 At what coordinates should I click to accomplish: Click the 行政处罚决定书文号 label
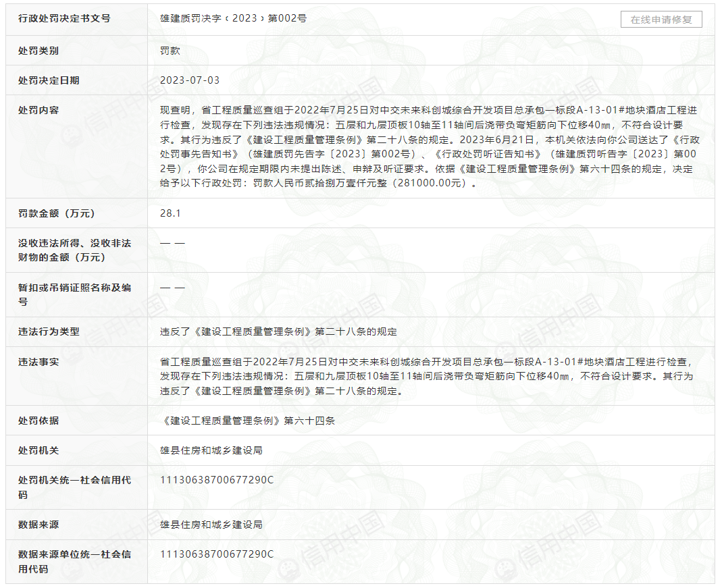coord(64,18)
